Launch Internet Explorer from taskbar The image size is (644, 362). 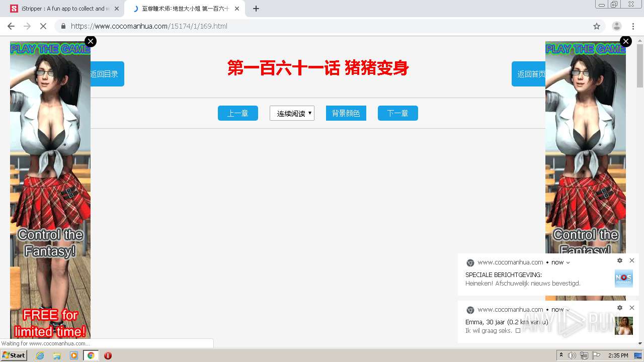point(40,355)
